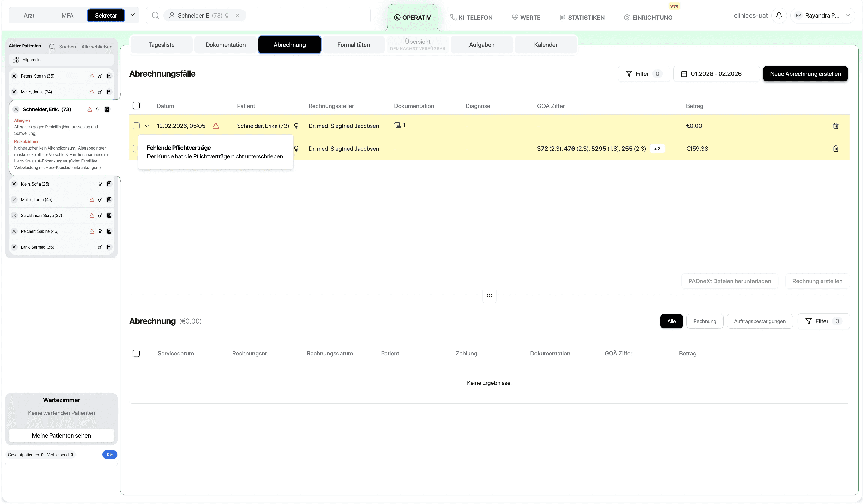Check the 12.02.2026 billing case checkbox
The height and width of the screenshot is (504, 864).
pos(136,126)
